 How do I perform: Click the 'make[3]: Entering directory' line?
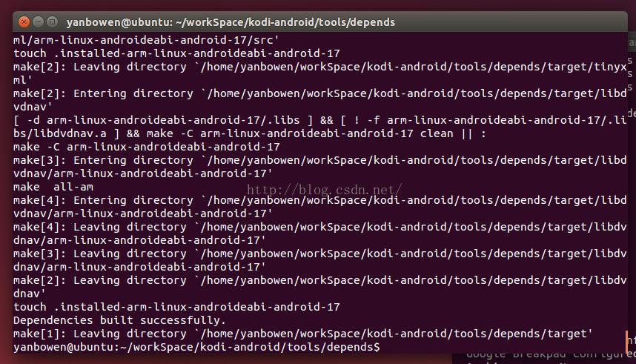(x=320, y=160)
